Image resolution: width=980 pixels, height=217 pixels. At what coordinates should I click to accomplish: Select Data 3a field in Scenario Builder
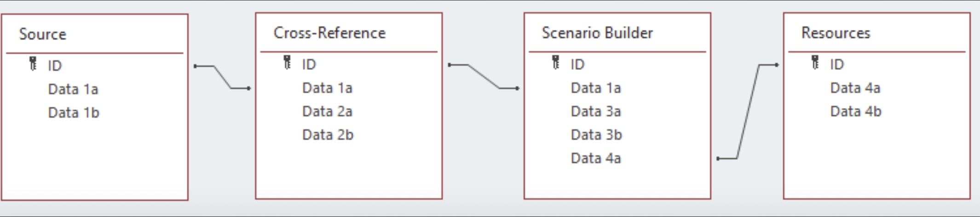(x=596, y=111)
